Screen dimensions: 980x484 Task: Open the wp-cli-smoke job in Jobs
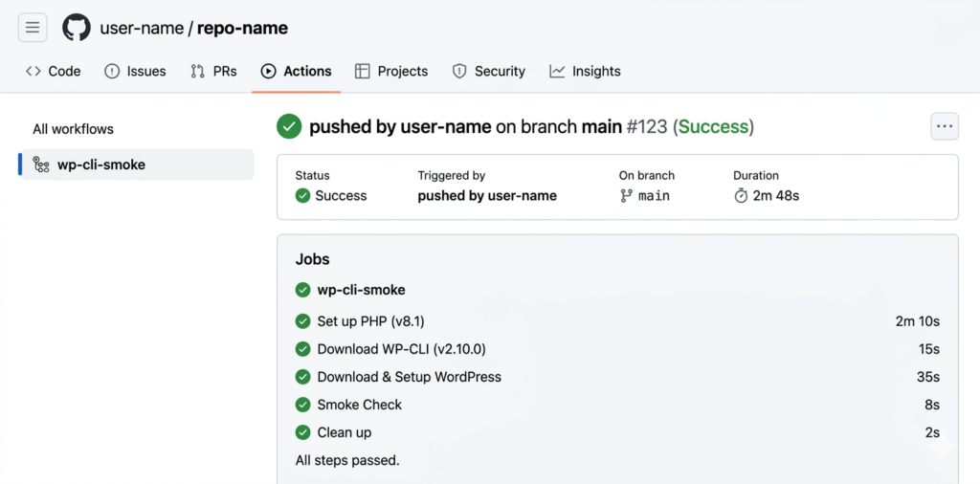(x=361, y=290)
